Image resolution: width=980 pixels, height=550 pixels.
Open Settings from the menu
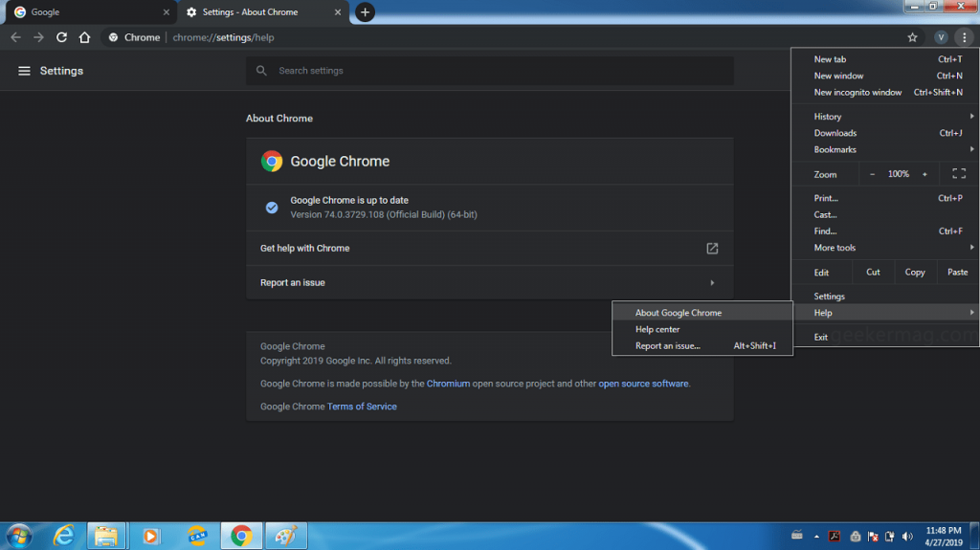pos(884,297)
